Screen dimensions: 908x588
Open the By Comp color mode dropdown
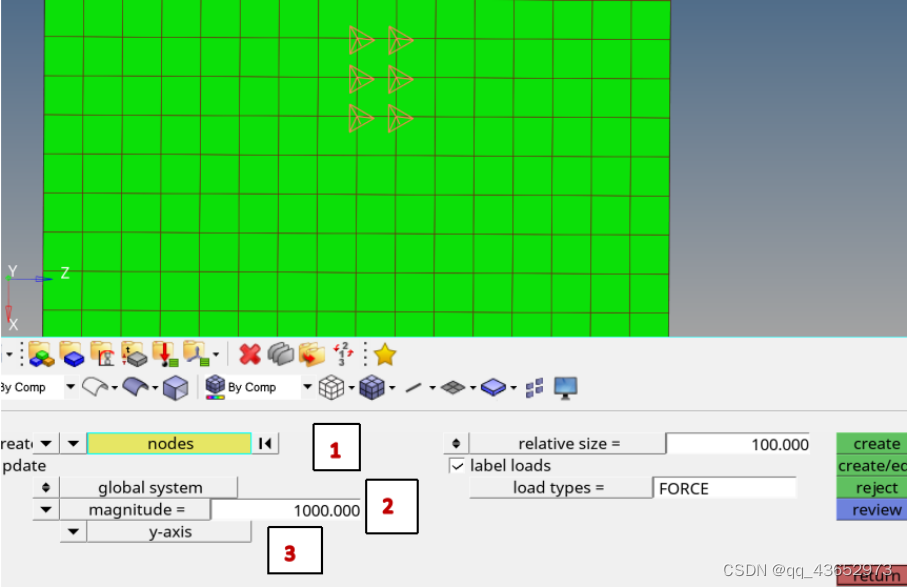click(x=307, y=387)
